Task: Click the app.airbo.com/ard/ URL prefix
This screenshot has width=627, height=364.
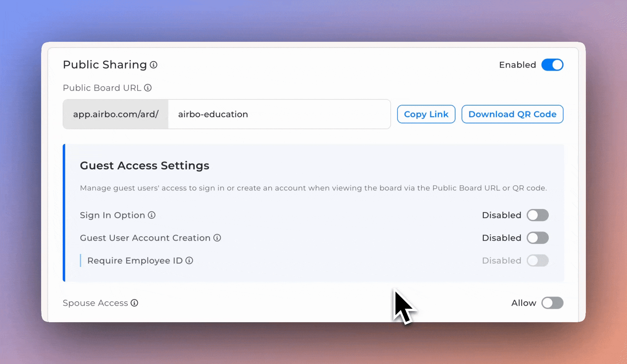Action: point(116,114)
